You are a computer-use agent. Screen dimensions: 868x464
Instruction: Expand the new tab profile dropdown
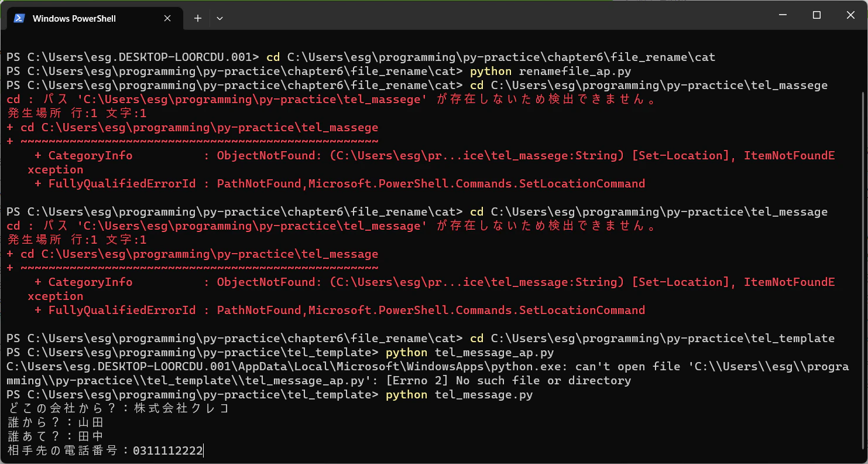(x=219, y=18)
